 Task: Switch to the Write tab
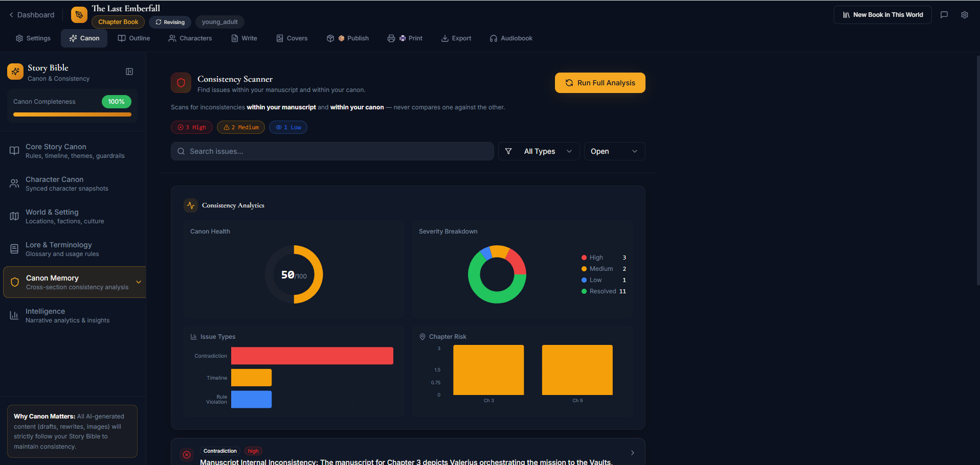pyautogui.click(x=244, y=38)
